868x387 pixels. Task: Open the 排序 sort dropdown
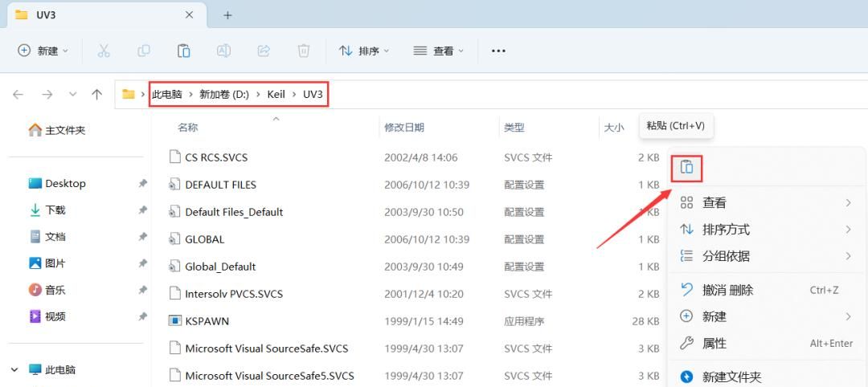[x=364, y=51]
